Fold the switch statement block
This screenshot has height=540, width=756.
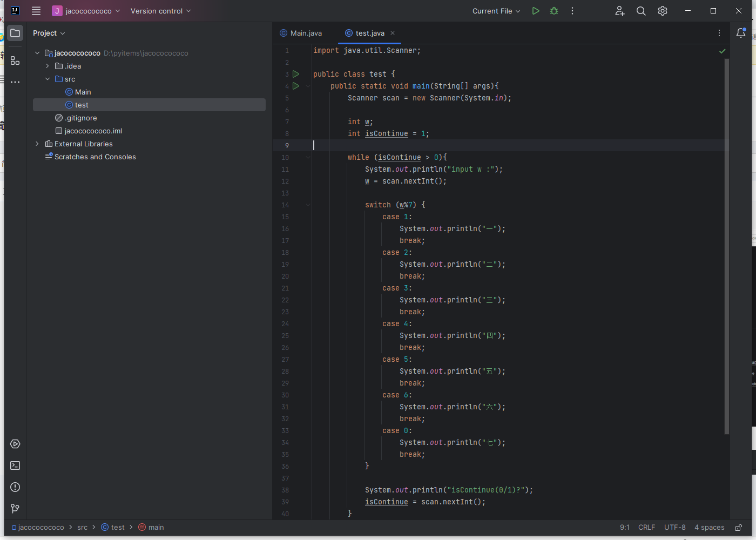308,205
